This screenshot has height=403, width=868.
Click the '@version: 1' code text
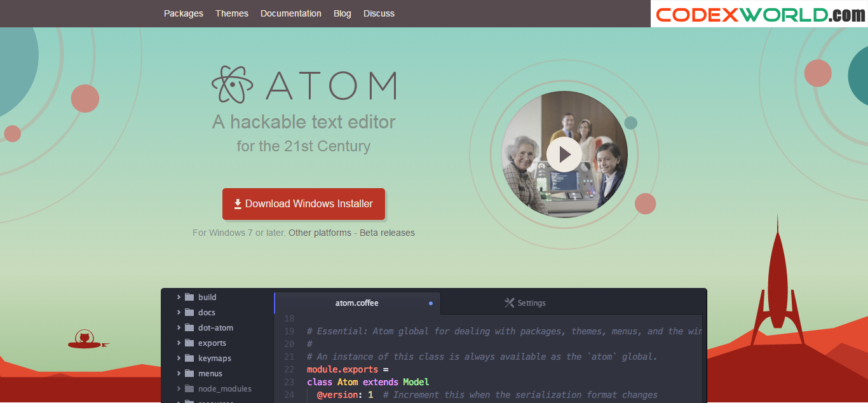345,395
